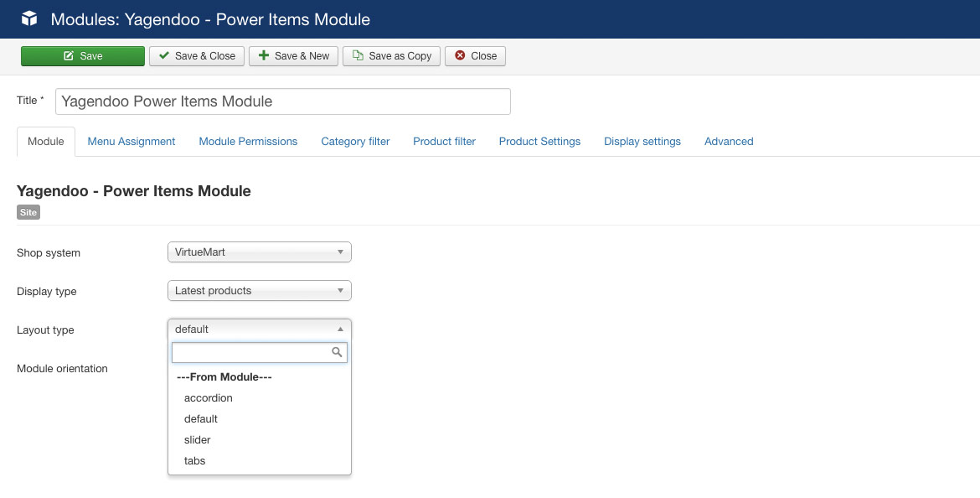Open the Display settings tab
Screen dimensions: 980x498
[x=642, y=142]
